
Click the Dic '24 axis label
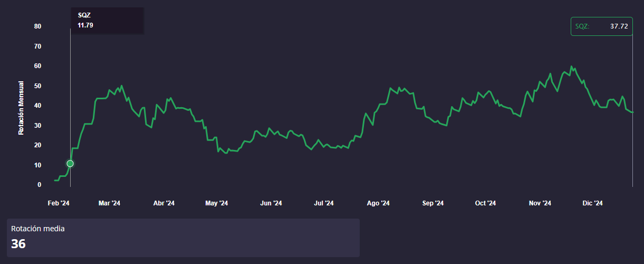pos(592,203)
